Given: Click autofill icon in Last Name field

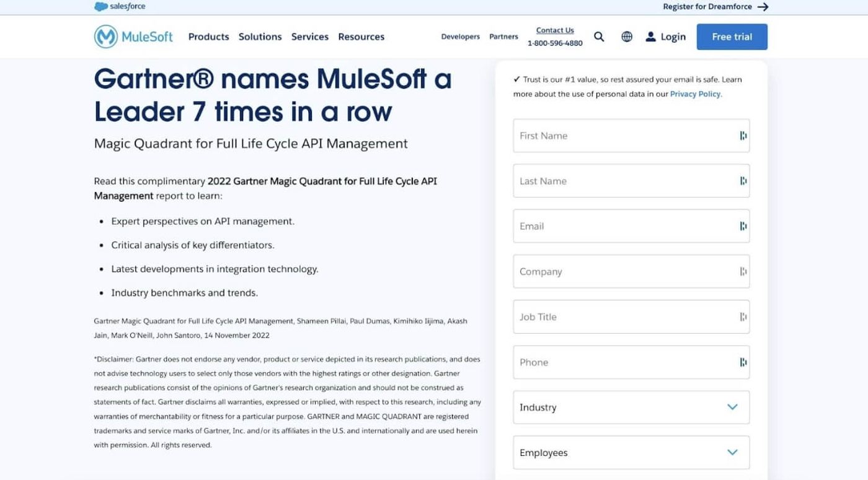Looking at the screenshot, I should pyautogui.click(x=743, y=181).
